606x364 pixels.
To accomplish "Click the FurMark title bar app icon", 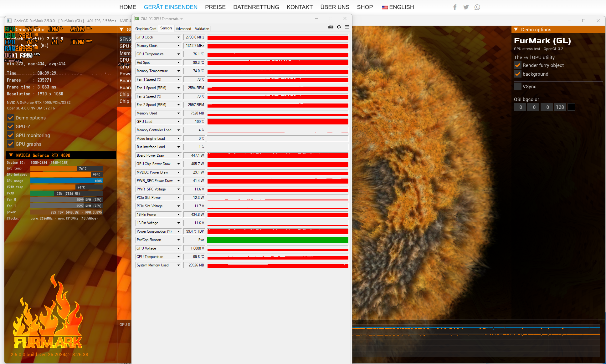I will (x=9, y=21).
